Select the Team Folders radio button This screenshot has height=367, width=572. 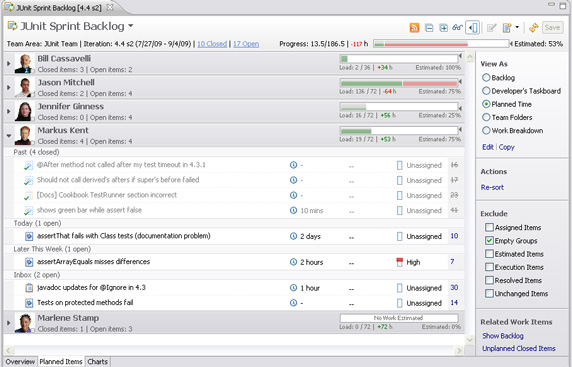[x=486, y=117]
